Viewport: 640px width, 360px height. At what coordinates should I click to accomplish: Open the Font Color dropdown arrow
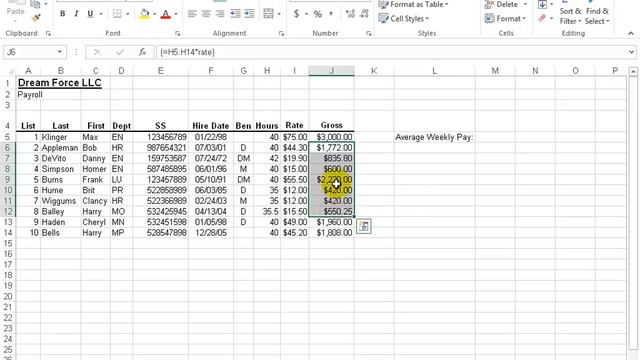(x=176, y=14)
